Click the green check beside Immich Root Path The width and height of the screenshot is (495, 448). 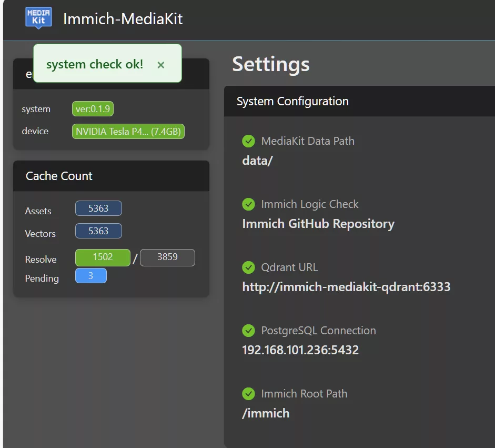pyautogui.click(x=248, y=394)
